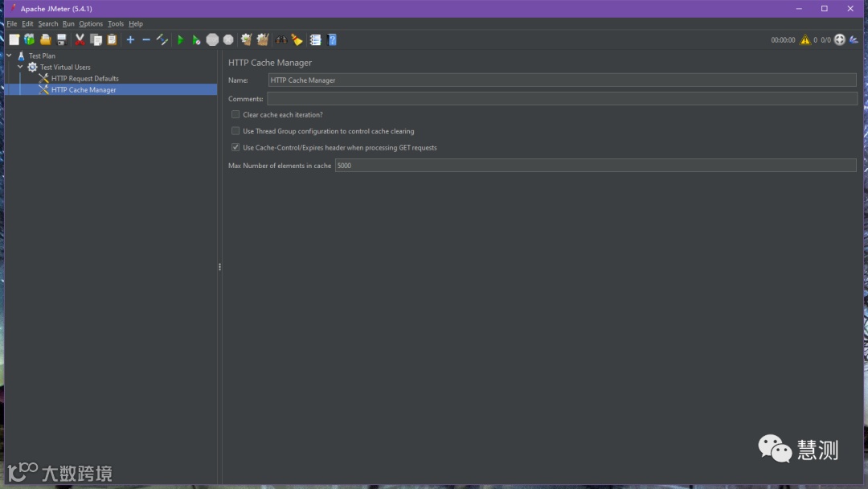Click the Max Number of elements field

[596, 166]
